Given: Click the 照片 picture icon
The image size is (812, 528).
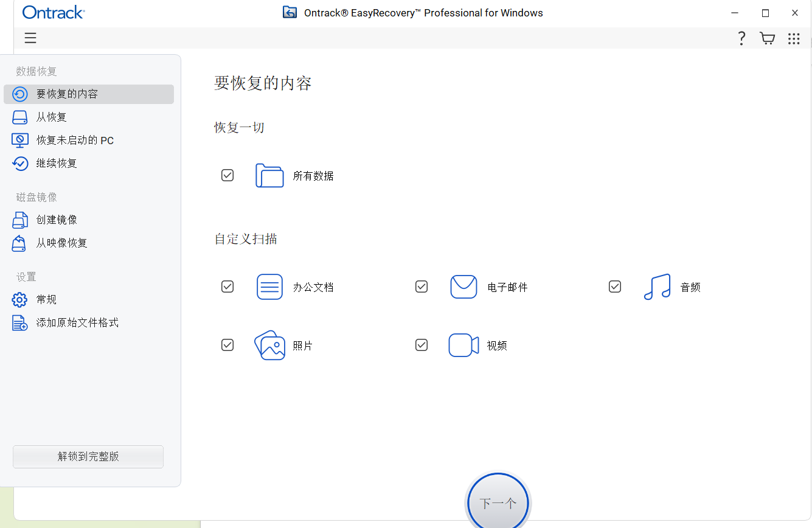Looking at the screenshot, I should pos(269,345).
